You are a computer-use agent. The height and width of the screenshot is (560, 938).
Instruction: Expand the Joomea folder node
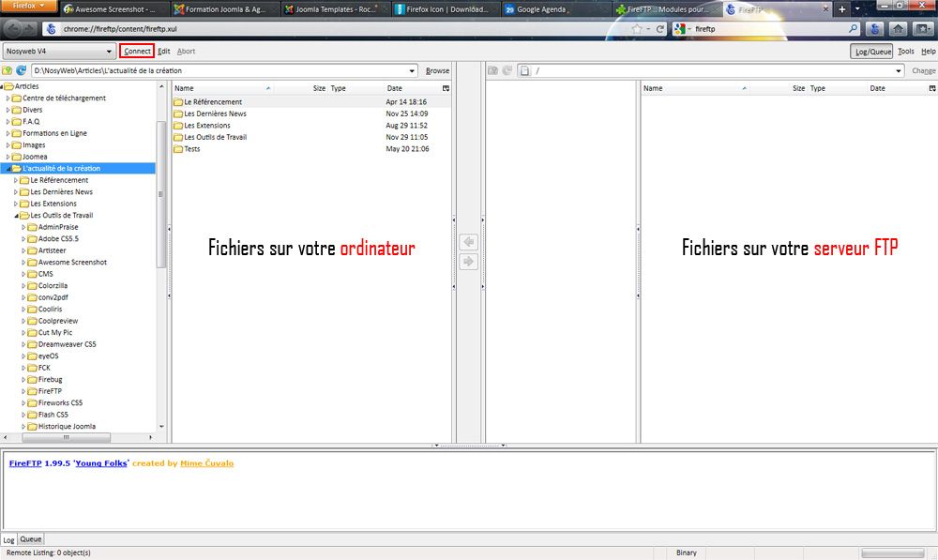click(x=8, y=157)
